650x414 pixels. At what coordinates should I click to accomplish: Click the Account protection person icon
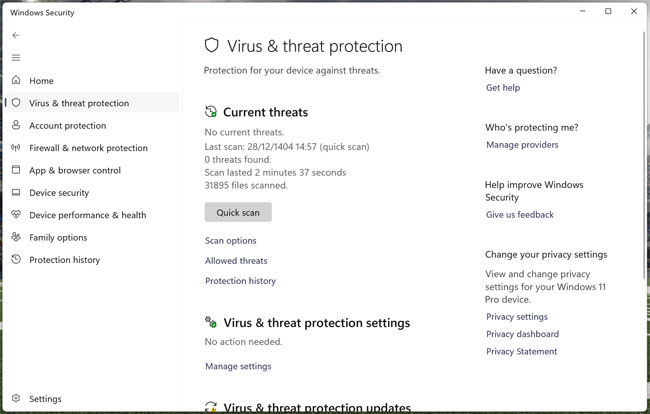tap(16, 125)
